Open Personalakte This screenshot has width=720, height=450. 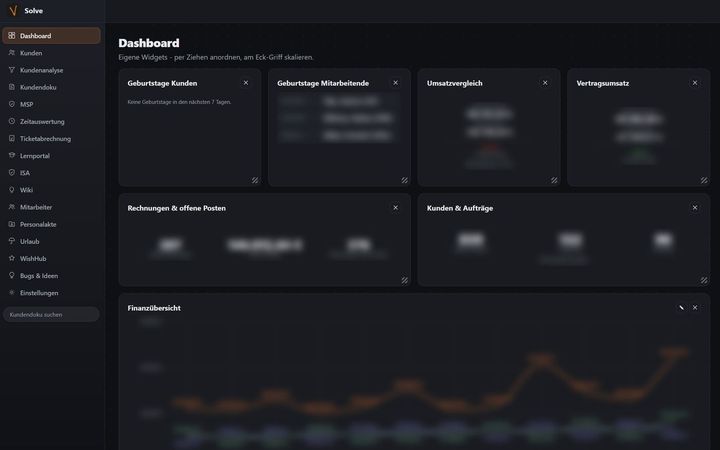[51, 224]
